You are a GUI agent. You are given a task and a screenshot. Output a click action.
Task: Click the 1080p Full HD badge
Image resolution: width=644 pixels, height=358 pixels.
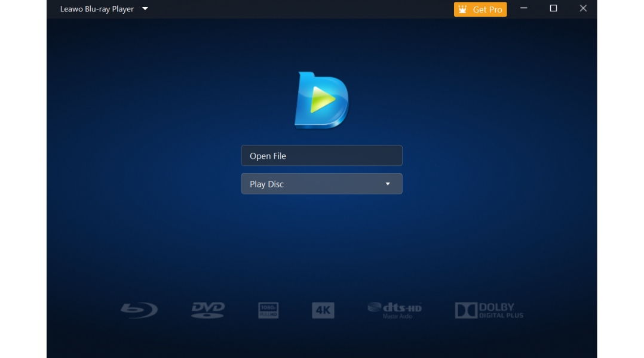[x=268, y=310]
